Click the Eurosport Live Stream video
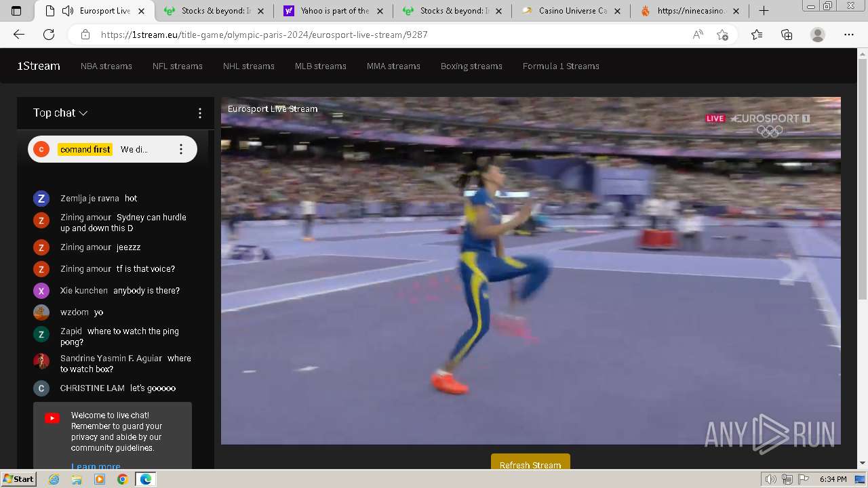This screenshot has width=868, height=488. 531,270
